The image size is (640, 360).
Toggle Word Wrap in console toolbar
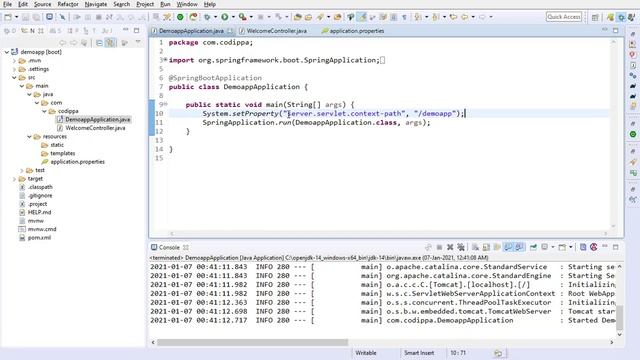pyautogui.click(x=497, y=247)
